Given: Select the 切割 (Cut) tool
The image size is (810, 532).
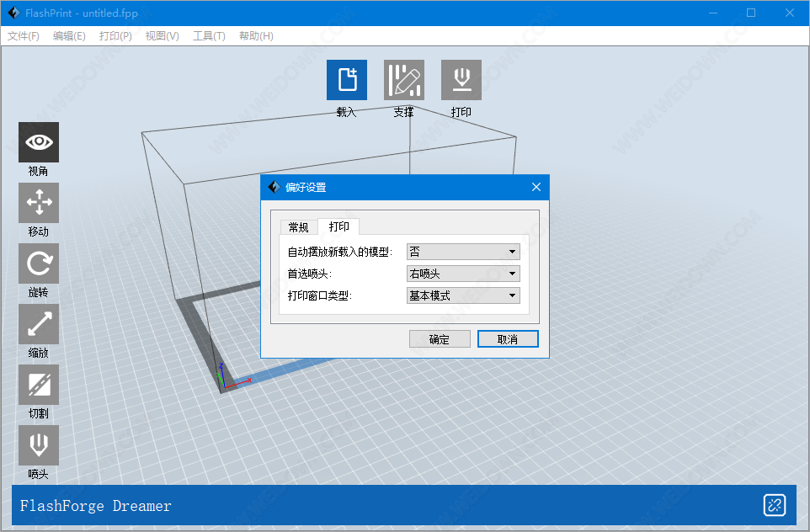Looking at the screenshot, I should coord(39,385).
